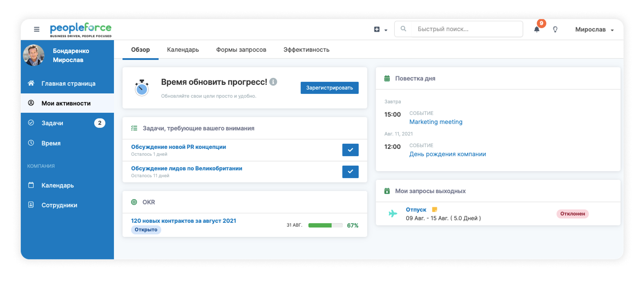644x281 pixels.
Task: Click the Открыто status badge
Action: point(146,230)
